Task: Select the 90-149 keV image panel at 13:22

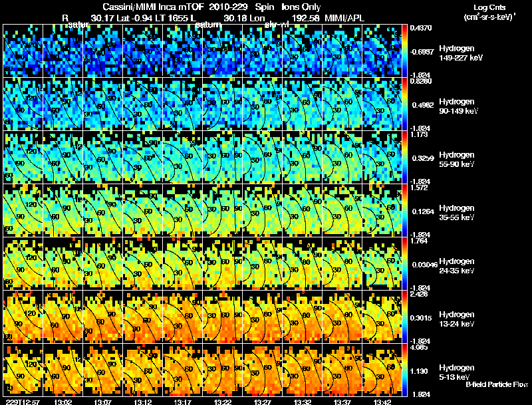Action: [x=223, y=104]
